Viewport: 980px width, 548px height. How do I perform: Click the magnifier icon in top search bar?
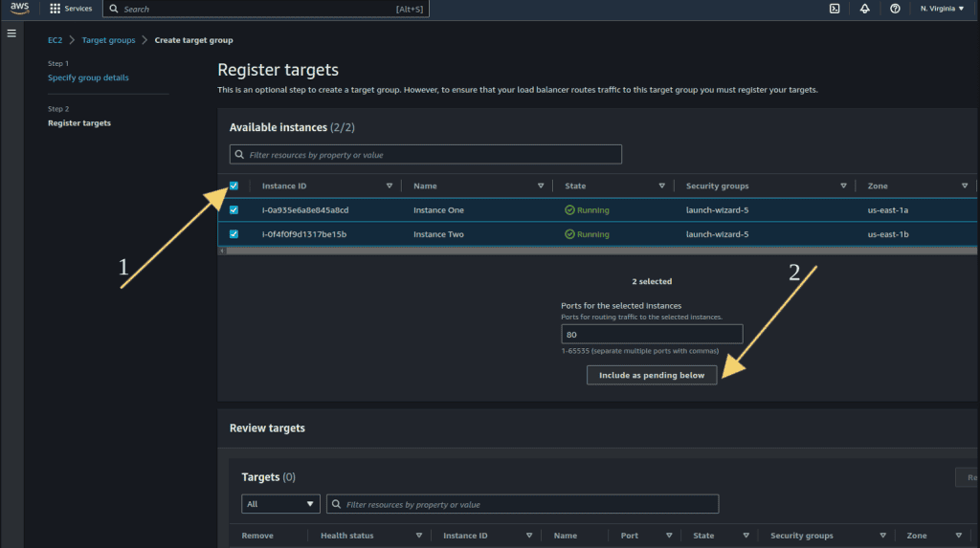click(x=114, y=9)
